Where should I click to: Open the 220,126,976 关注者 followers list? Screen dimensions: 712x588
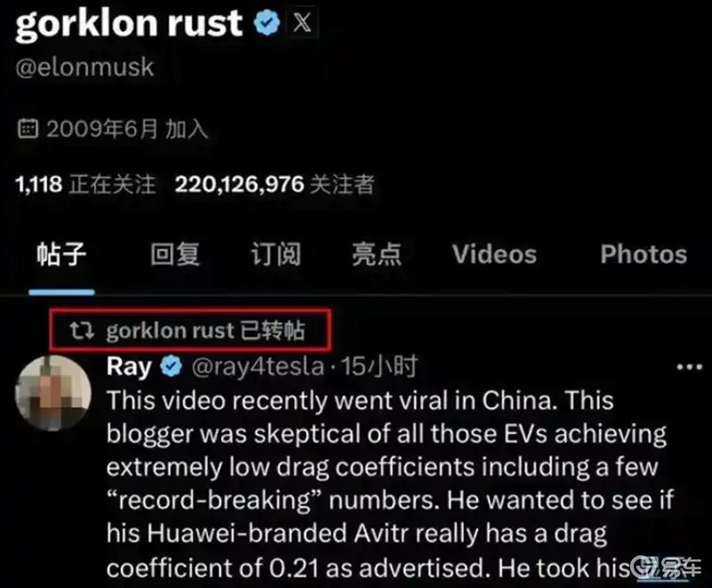pyautogui.click(x=275, y=185)
